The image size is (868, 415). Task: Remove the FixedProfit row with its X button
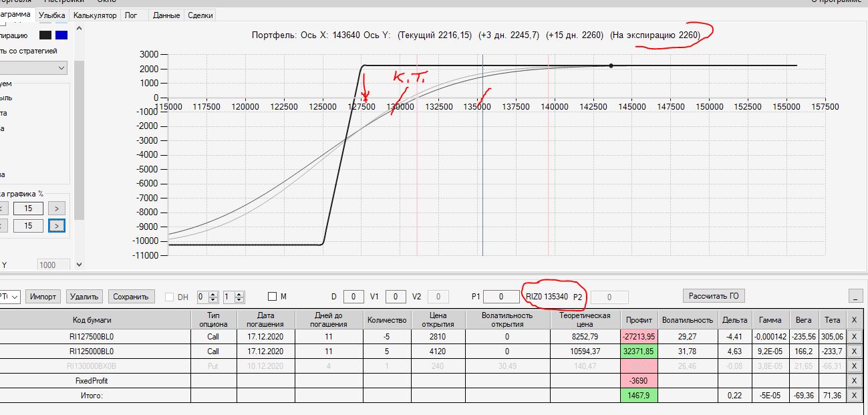pos(853,381)
